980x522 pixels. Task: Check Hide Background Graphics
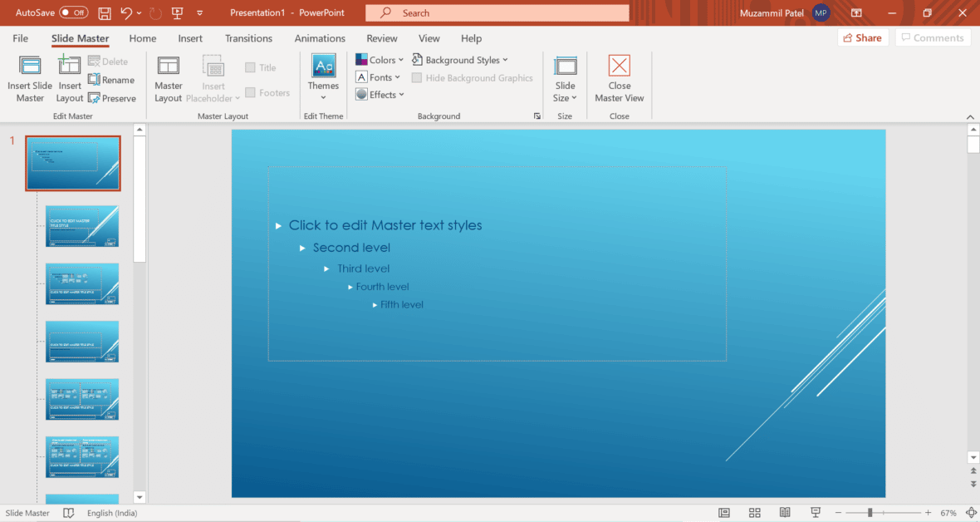415,77
